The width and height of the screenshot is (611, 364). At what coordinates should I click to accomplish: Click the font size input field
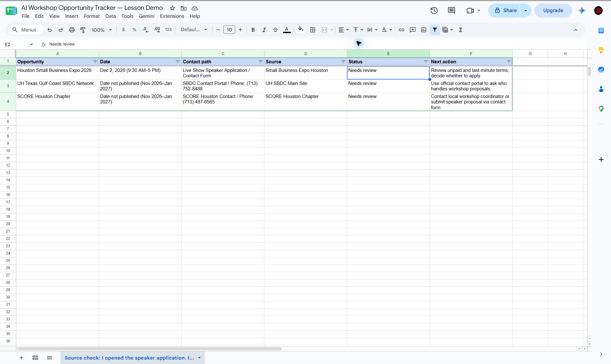point(229,30)
